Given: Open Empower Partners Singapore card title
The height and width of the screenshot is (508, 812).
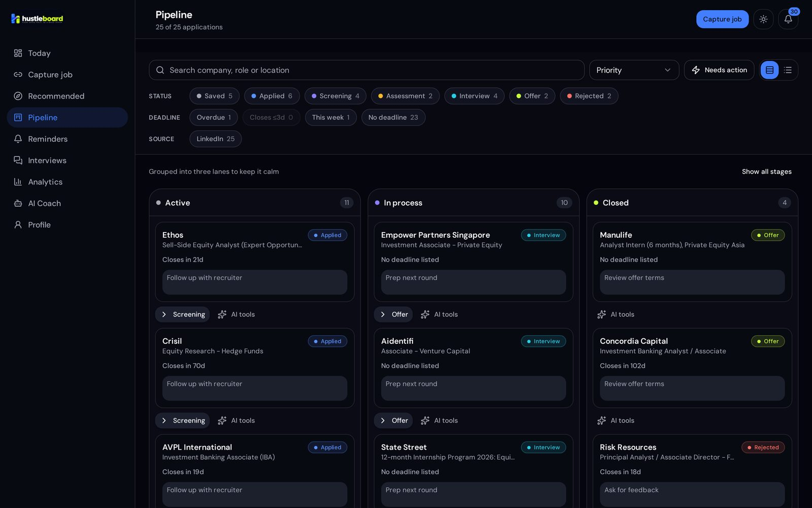Looking at the screenshot, I should coord(435,235).
